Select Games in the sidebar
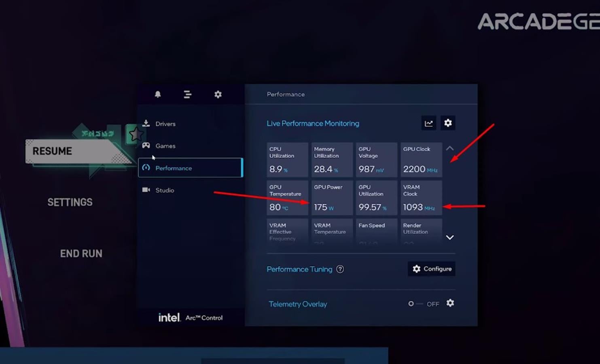 click(165, 146)
